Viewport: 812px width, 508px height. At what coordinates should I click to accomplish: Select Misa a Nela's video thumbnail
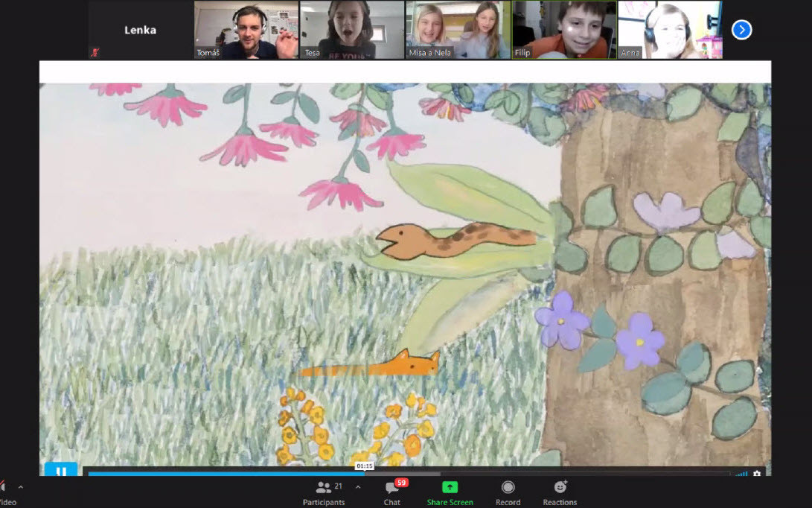(x=458, y=30)
